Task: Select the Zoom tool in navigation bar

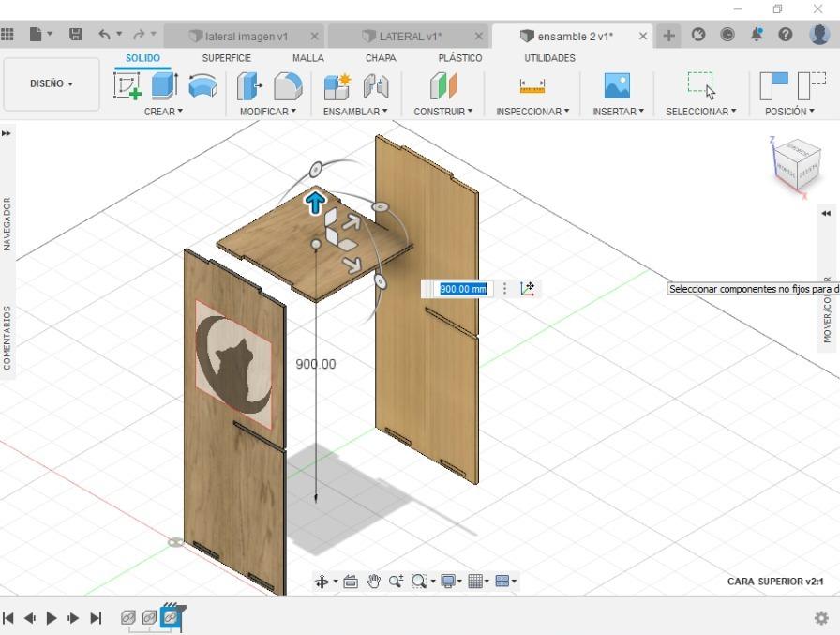Action: [x=397, y=582]
